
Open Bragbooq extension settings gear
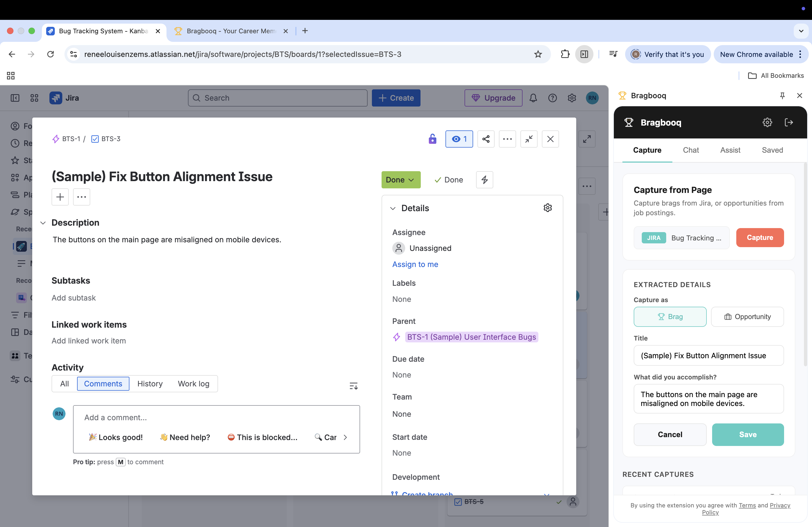(x=767, y=122)
